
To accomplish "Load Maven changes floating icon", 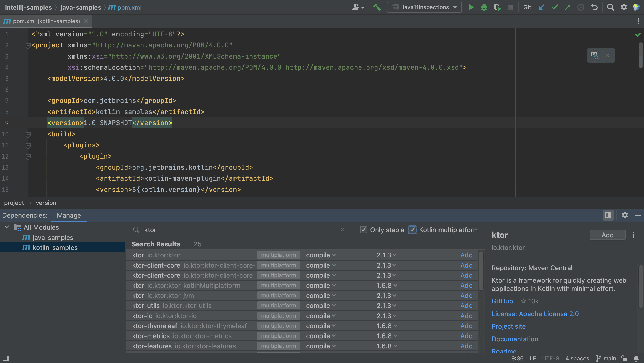I will click(x=594, y=55).
